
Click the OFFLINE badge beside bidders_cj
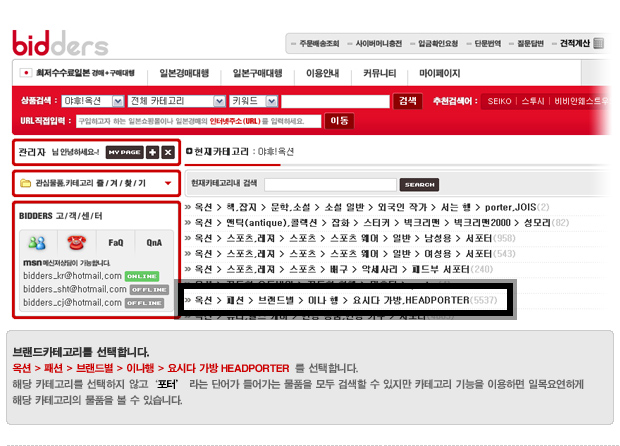[144, 303]
